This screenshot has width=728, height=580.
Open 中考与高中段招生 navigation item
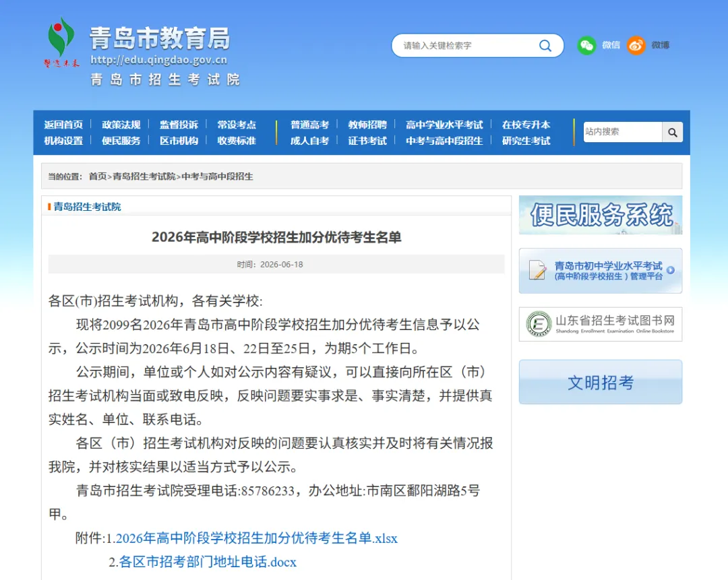[x=444, y=141]
